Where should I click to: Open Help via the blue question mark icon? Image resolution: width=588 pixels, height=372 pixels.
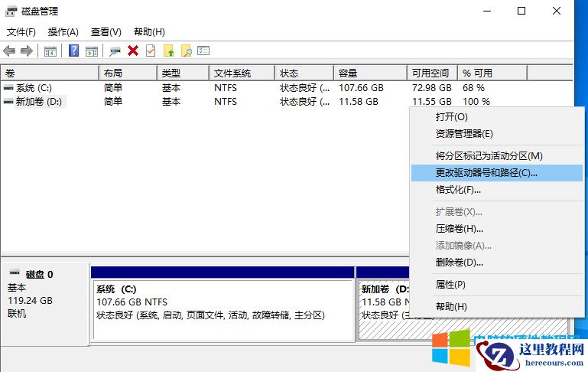(74, 51)
